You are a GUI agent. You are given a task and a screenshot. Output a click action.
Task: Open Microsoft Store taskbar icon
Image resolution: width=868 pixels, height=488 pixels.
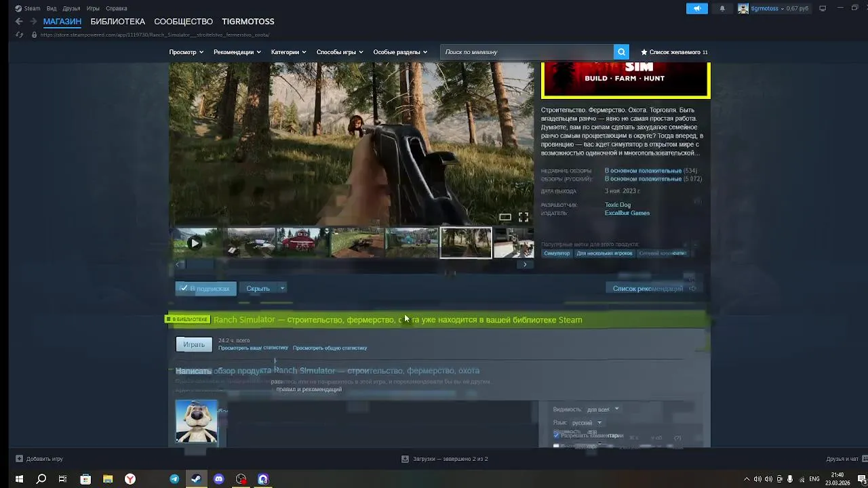(85, 479)
